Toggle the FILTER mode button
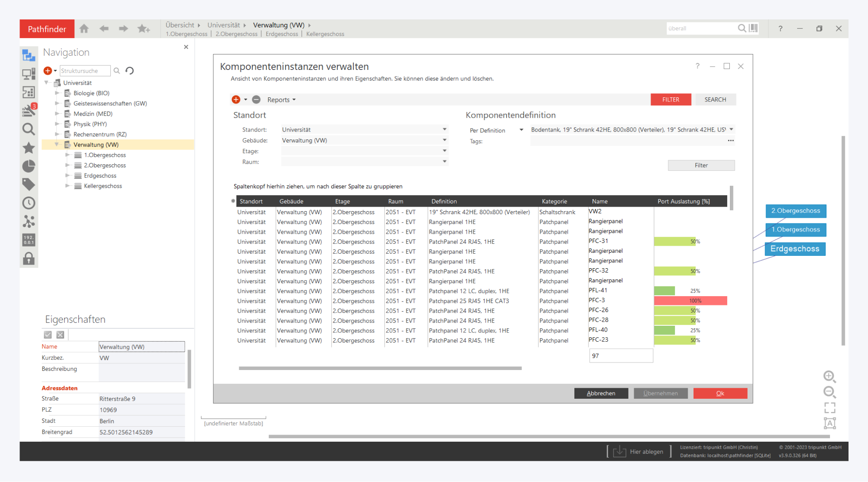Viewport: 868px width, 482px height. [x=670, y=100]
